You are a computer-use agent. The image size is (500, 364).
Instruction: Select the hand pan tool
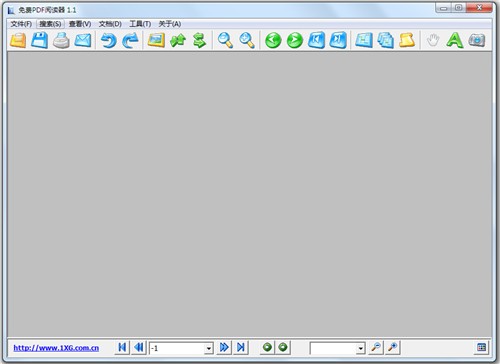click(x=433, y=40)
